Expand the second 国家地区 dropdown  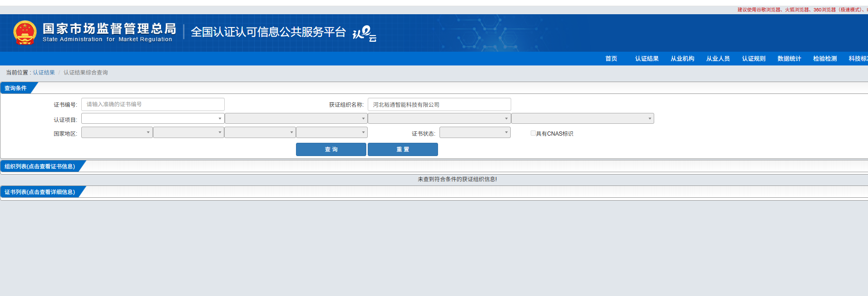[189, 132]
